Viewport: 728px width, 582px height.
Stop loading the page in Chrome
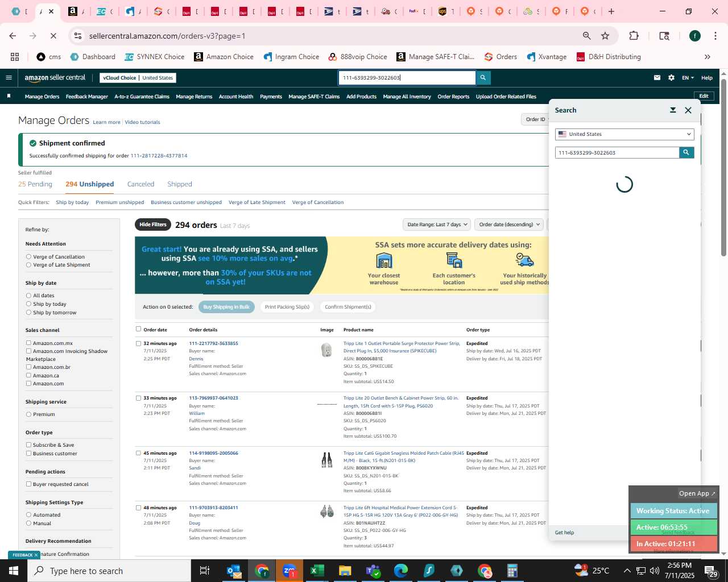(x=53, y=36)
